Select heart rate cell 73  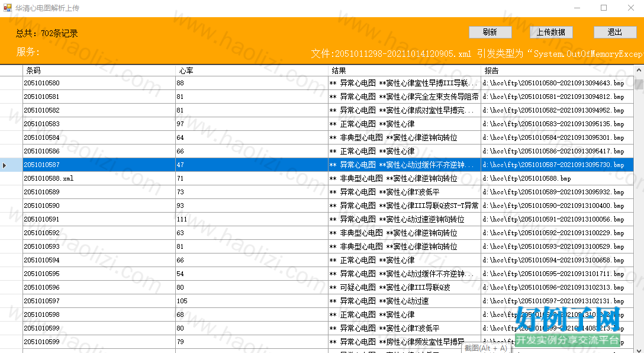click(x=252, y=192)
